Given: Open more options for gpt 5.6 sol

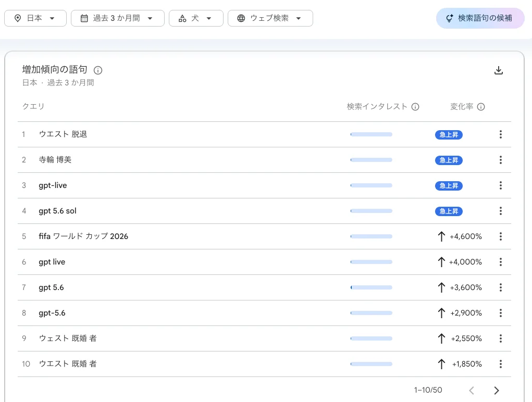Looking at the screenshot, I should 500,211.
